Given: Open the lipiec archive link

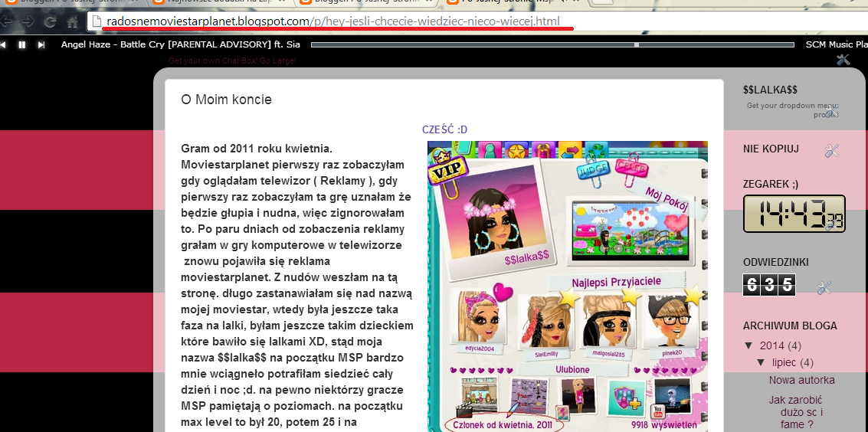Looking at the screenshot, I should click(785, 363).
